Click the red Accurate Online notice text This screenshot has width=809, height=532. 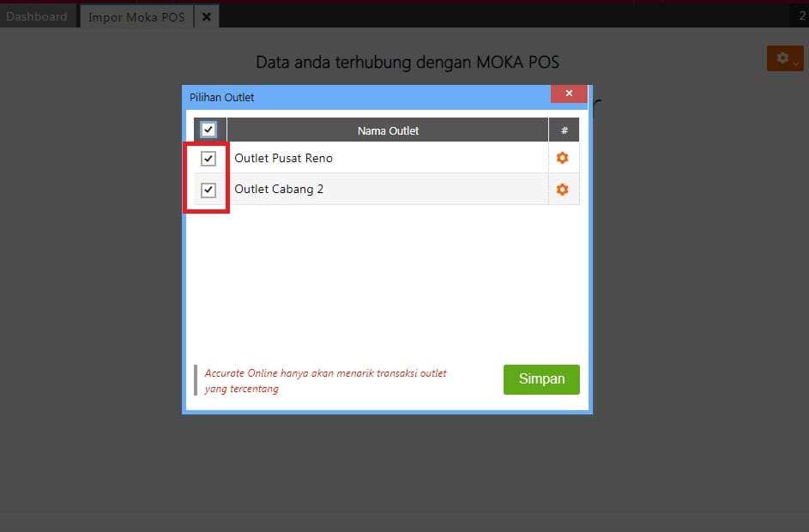326,381
